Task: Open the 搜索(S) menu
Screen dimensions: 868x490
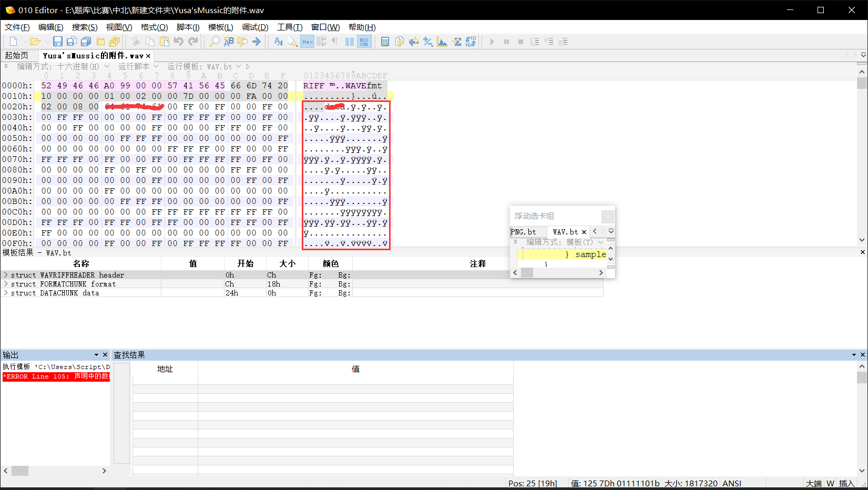Action: click(x=85, y=27)
